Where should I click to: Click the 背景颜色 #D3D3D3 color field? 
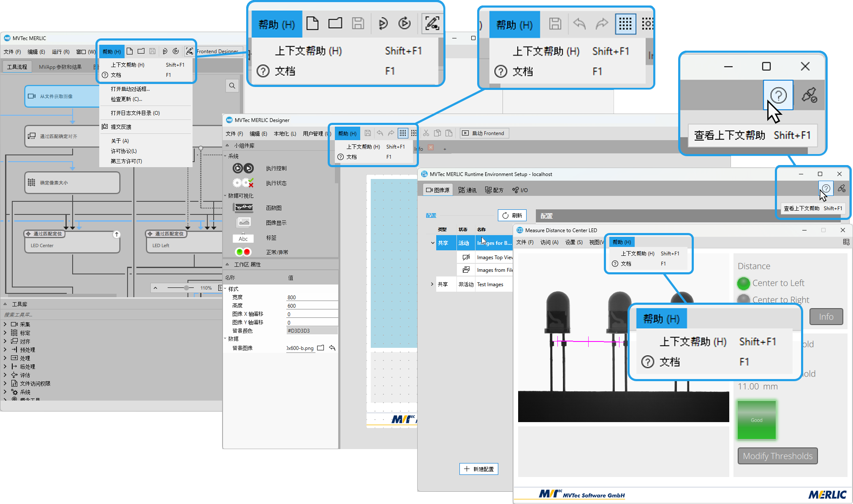[312, 331]
